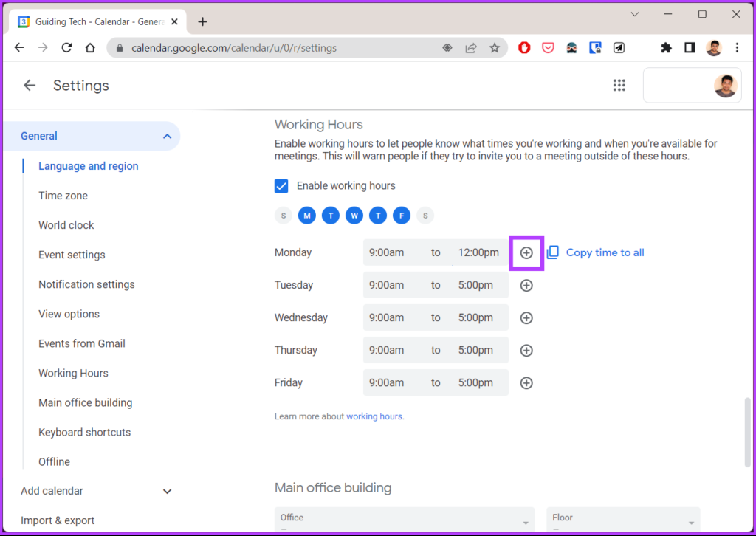Select Main office building in sidebar
Viewport: 756px width, 536px height.
pyautogui.click(x=86, y=403)
